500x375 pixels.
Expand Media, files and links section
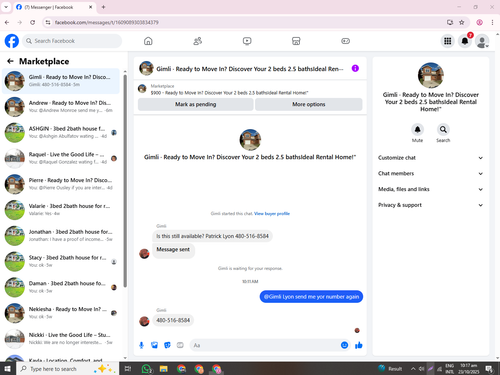tap(430, 189)
